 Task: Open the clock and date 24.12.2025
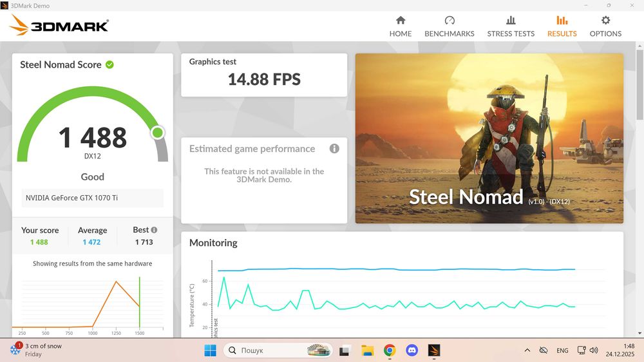click(x=620, y=350)
